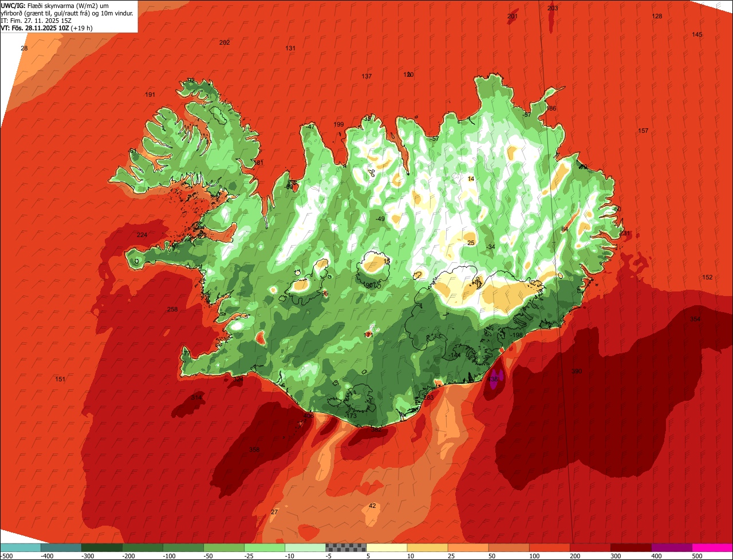Click the value -198 near Vatnajökull's southern coast

(x=517, y=336)
